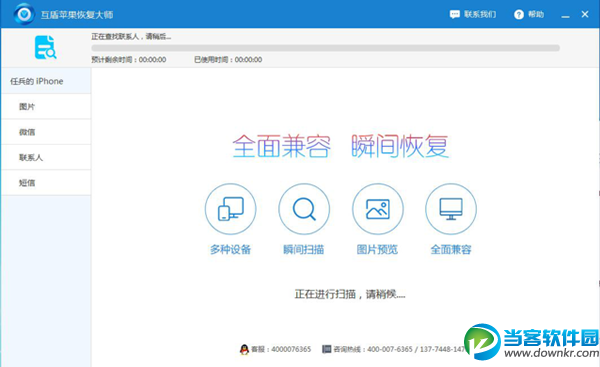600x367 pixels.
Task: Click the 瞬间扫描 label text
Action: (x=303, y=250)
